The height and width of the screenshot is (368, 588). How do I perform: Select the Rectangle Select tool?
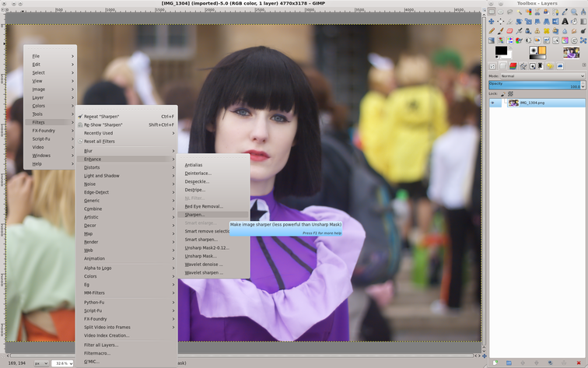(492, 12)
